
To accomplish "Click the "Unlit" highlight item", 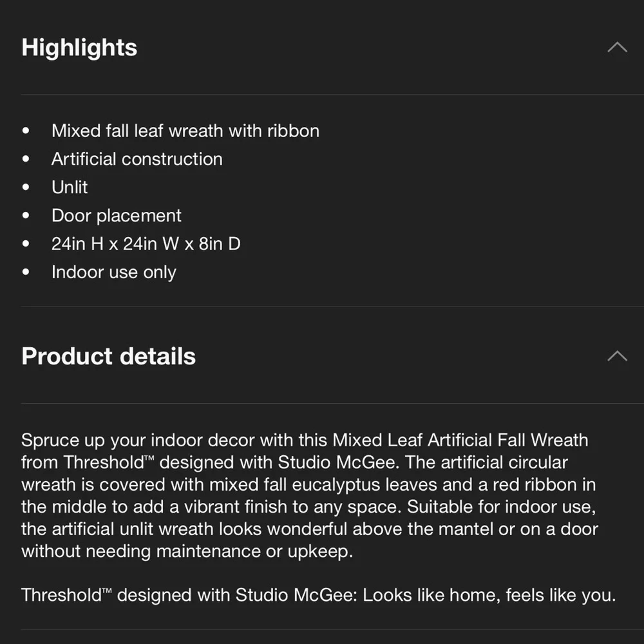I will pos(70,187).
